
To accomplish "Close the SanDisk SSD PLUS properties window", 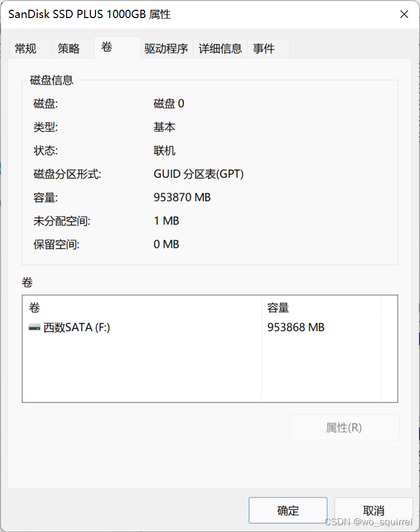I will pos(405,14).
